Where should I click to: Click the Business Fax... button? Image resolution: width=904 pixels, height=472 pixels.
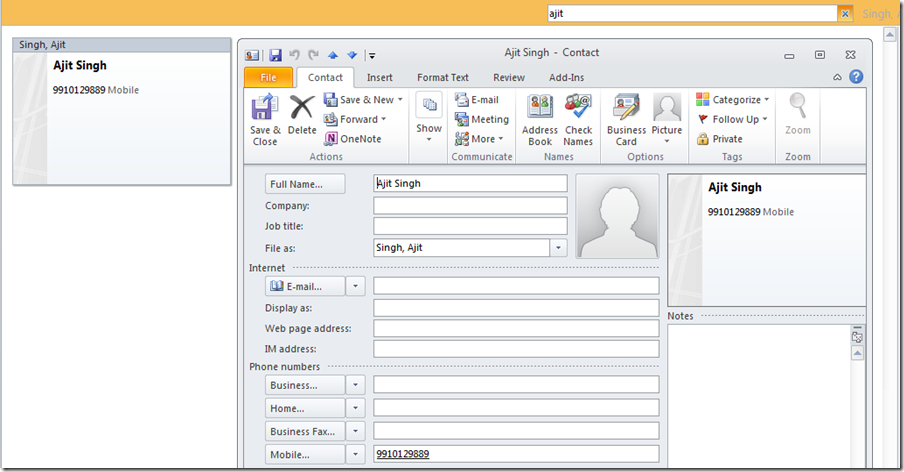click(305, 431)
